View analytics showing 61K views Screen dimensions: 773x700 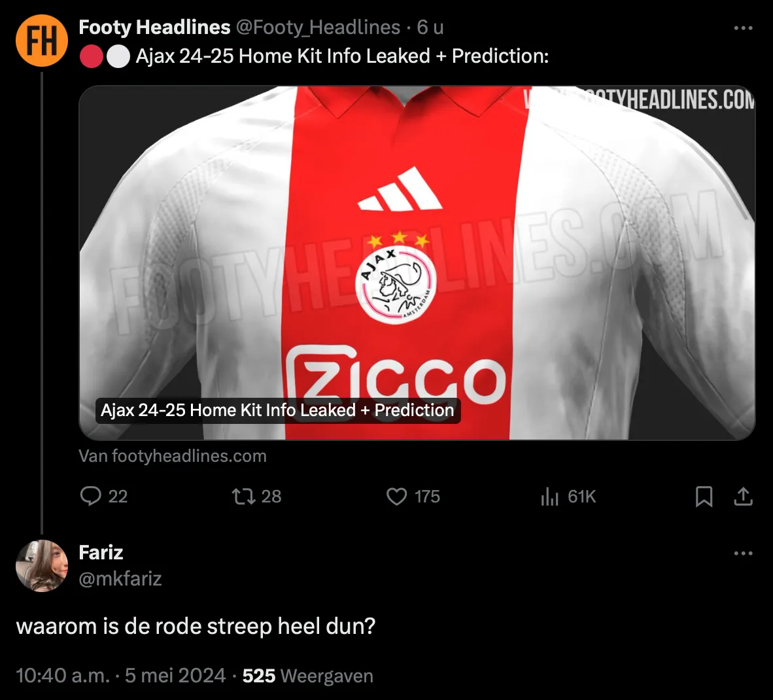pos(568,497)
